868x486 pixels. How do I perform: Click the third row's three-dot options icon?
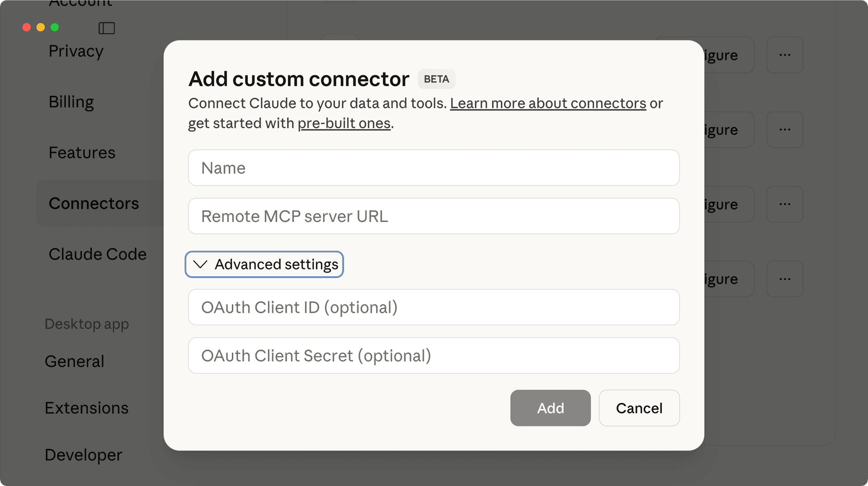coord(785,204)
